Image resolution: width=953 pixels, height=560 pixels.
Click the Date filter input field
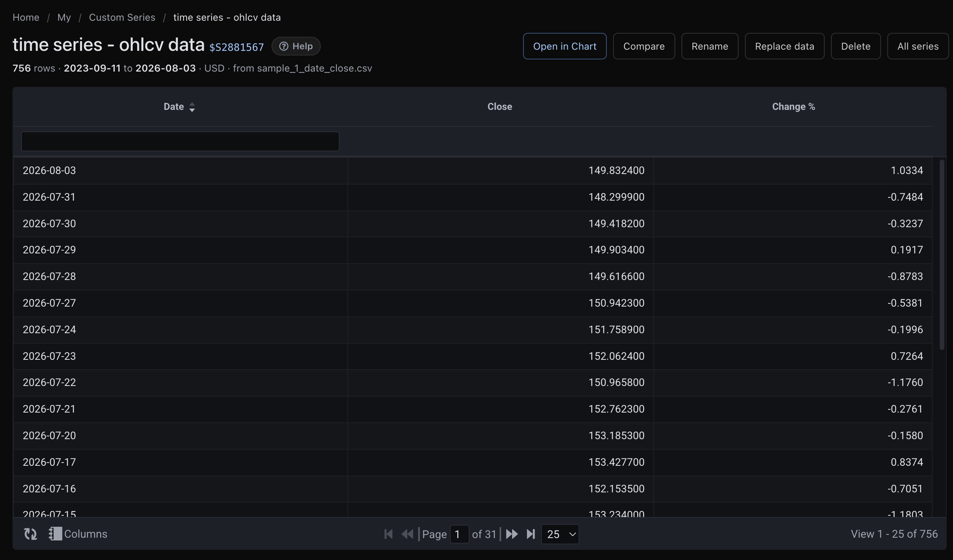pos(180,141)
